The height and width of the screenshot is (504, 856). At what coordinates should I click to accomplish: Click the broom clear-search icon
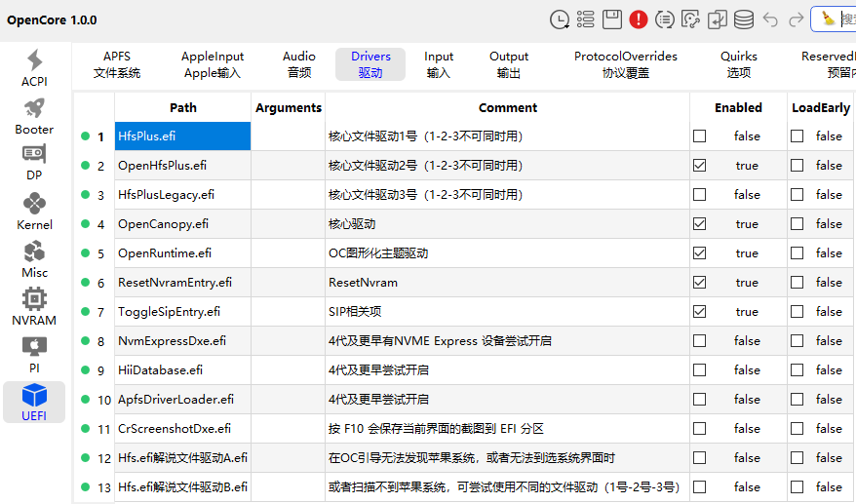828,19
